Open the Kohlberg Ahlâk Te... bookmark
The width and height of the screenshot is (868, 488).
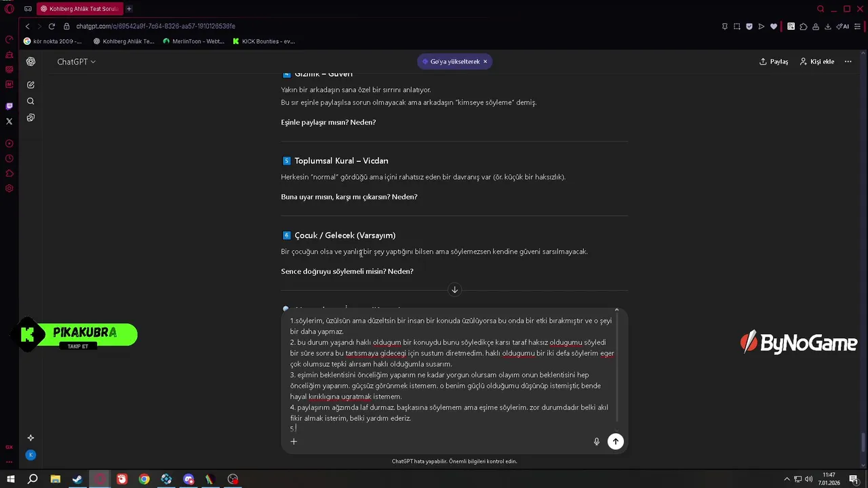(124, 41)
